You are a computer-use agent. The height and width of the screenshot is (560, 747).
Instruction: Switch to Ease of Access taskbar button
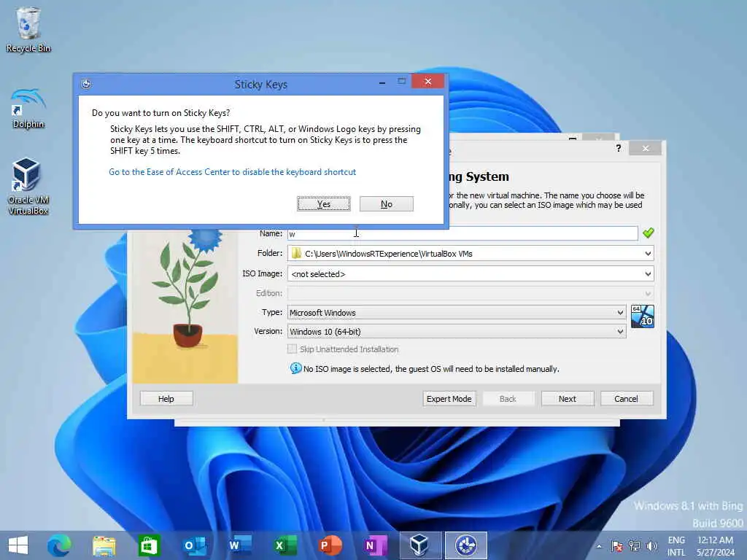pyautogui.click(x=466, y=545)
